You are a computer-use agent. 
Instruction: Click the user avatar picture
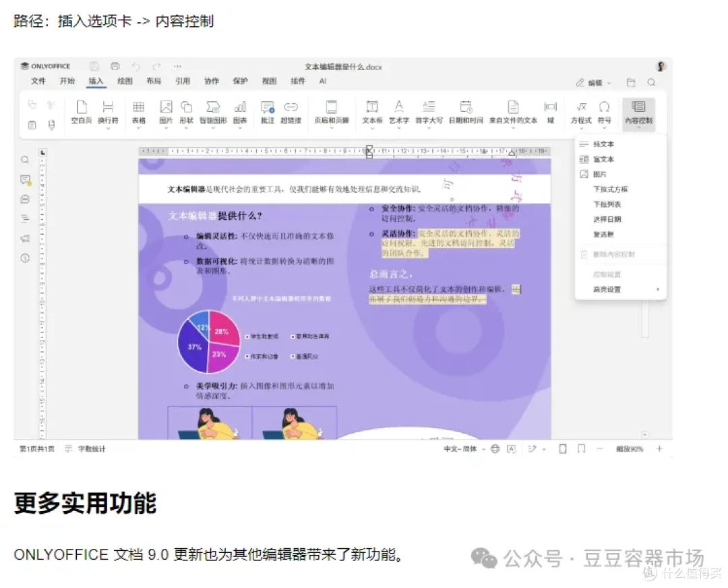tap(661, 66)
